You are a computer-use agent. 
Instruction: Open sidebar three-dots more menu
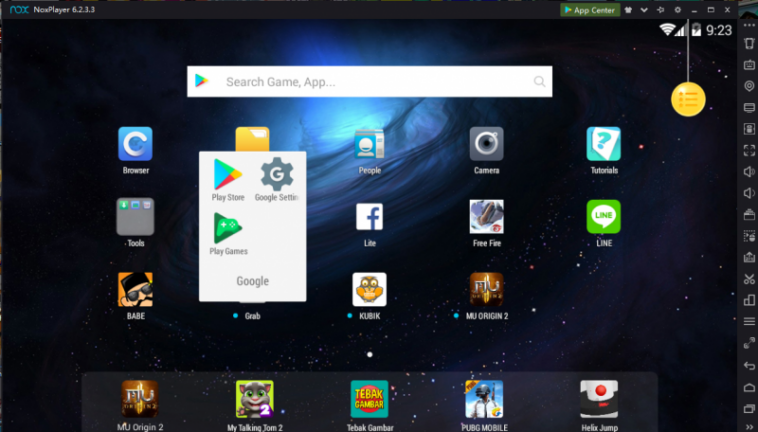pyautogui.click(x=749, y=25)
